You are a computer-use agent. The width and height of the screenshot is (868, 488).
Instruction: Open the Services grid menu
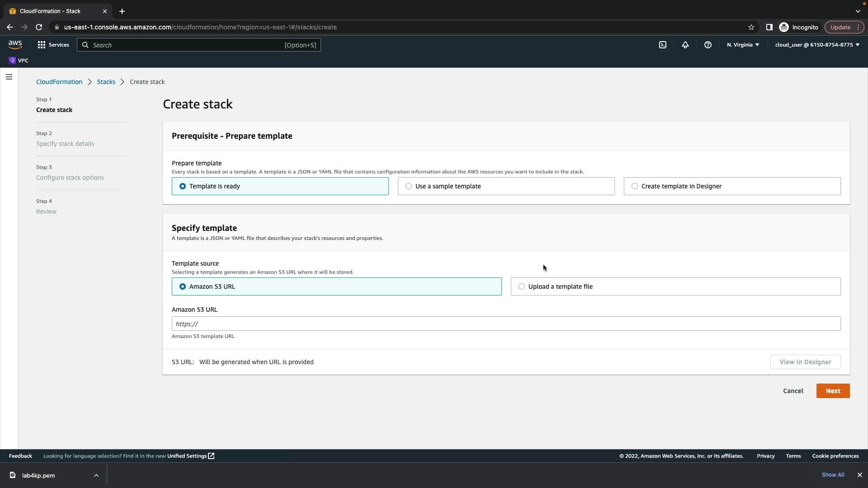pyautogui.click(x=53, y=45)
